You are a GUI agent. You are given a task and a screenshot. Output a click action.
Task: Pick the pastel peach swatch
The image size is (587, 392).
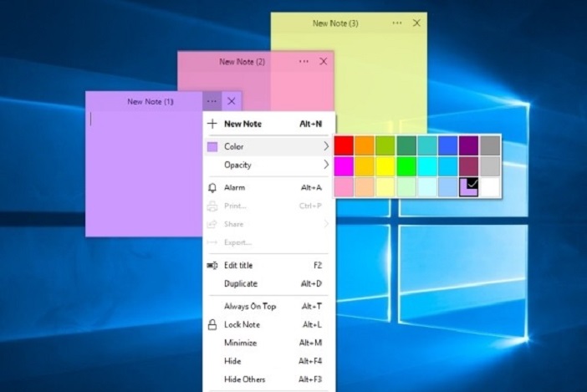[x=365, y=187]
